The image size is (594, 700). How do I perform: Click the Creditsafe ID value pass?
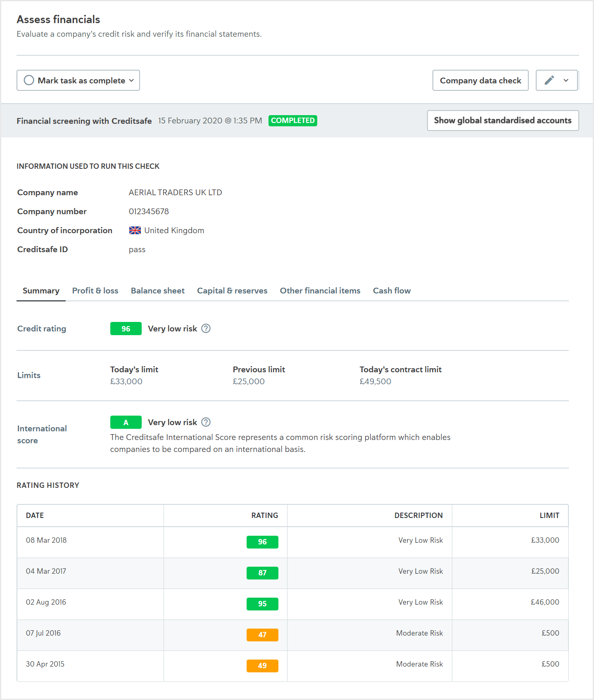(137, 250)
